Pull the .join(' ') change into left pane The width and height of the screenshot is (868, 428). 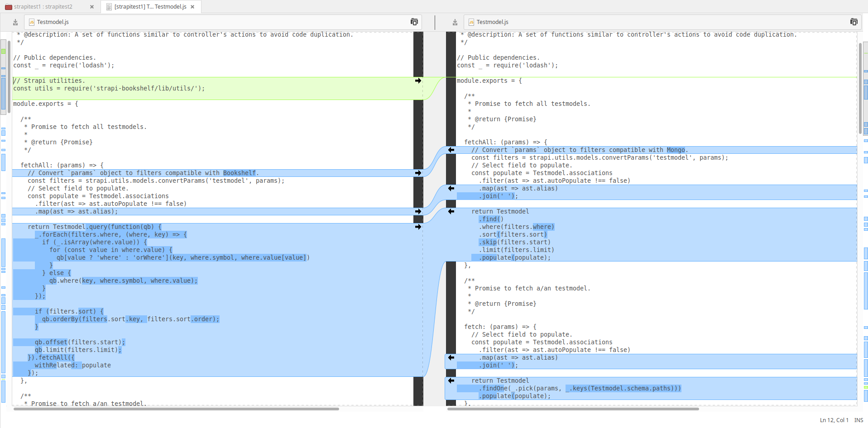coord(451,189)
